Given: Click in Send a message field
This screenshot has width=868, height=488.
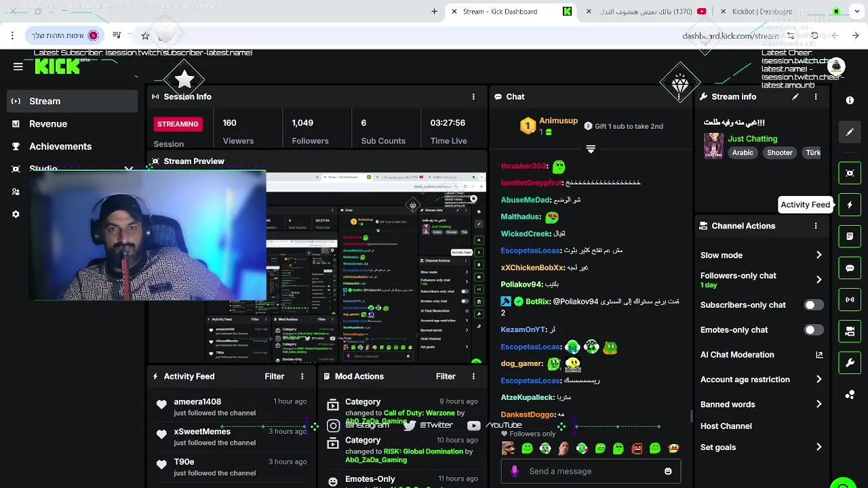Looking at the screenshot, I should coord(591,471).
